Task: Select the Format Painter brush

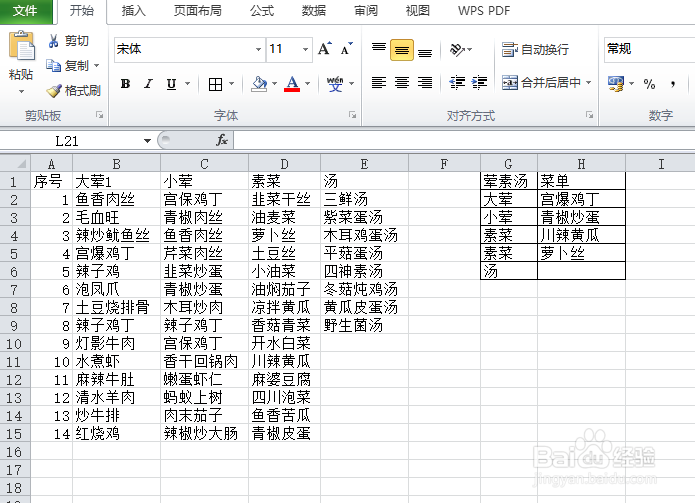Action: click(x=73, y=91)
